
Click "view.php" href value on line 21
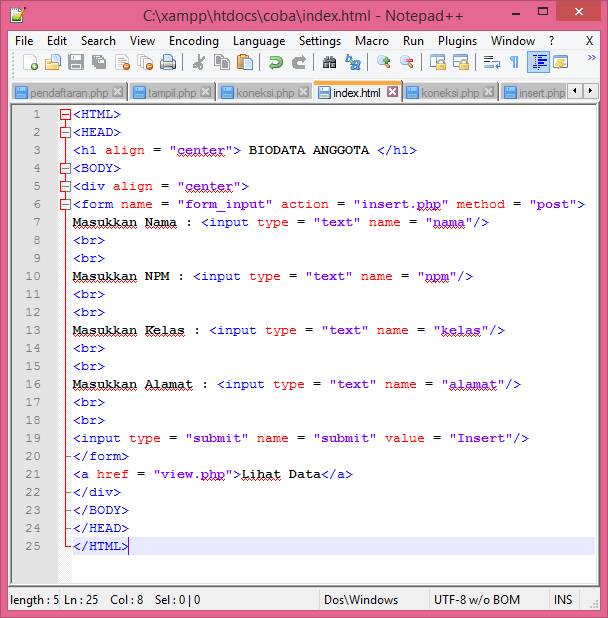coord(193,474)
